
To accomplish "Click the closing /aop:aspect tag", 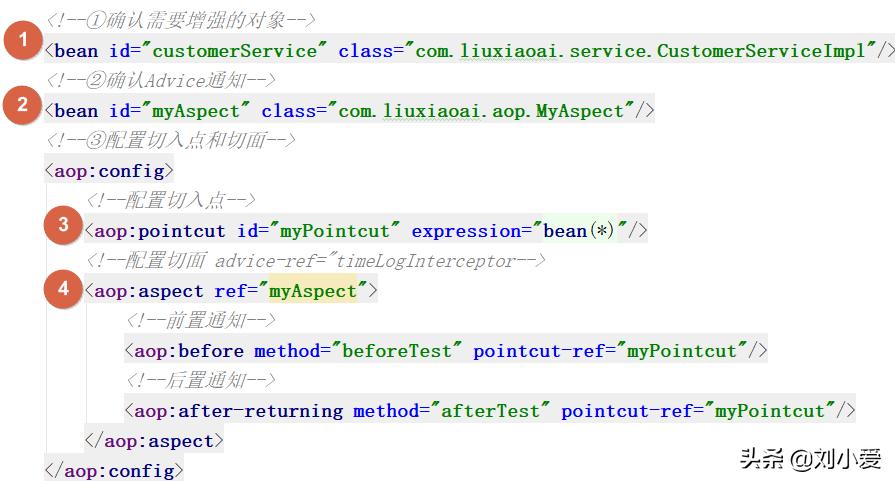I will [x=154, y=441].
